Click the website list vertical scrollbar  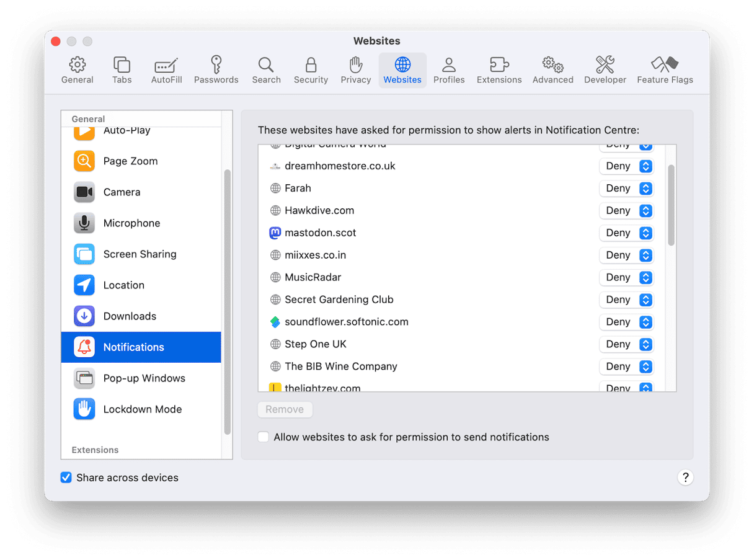pos(671,205)
